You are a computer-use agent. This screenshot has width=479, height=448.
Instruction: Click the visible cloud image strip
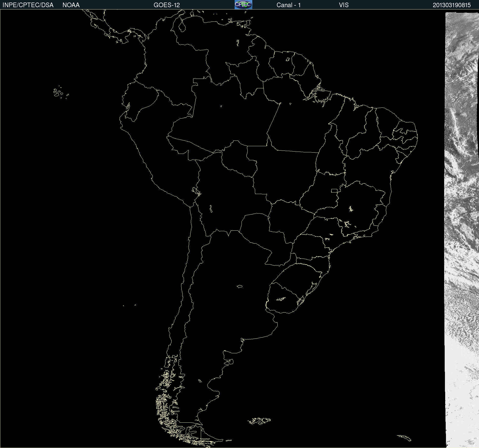(x=462, y=230)
